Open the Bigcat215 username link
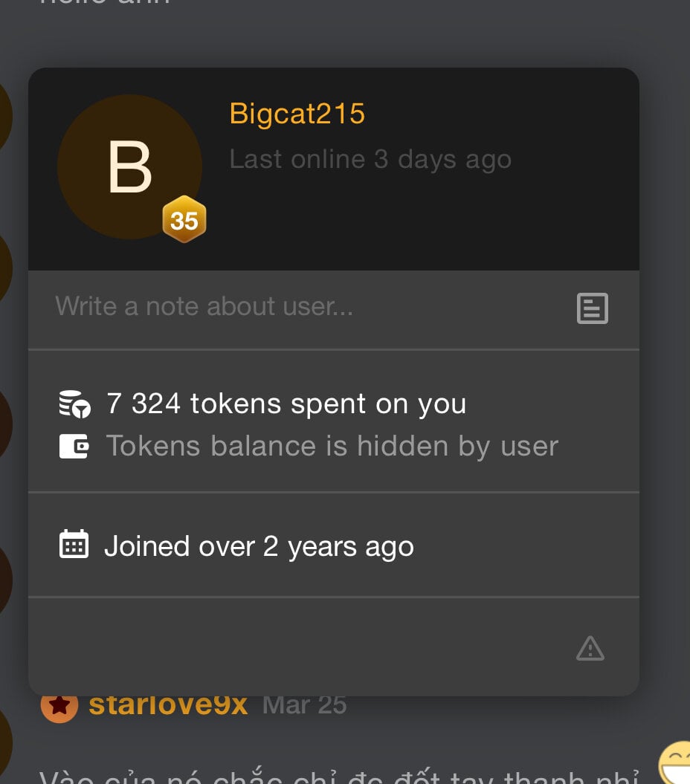 297,114
